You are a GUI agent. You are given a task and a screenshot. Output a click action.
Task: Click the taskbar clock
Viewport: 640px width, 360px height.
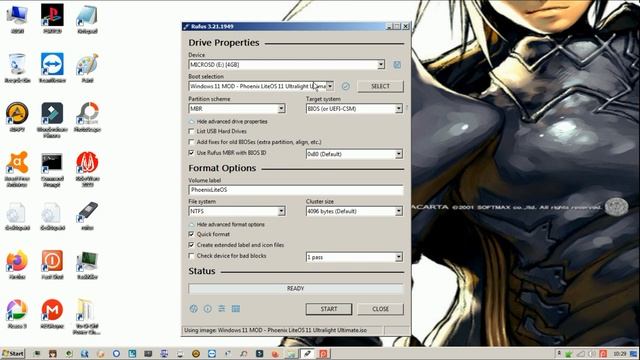pyautogui.click(x=620, y=353)
